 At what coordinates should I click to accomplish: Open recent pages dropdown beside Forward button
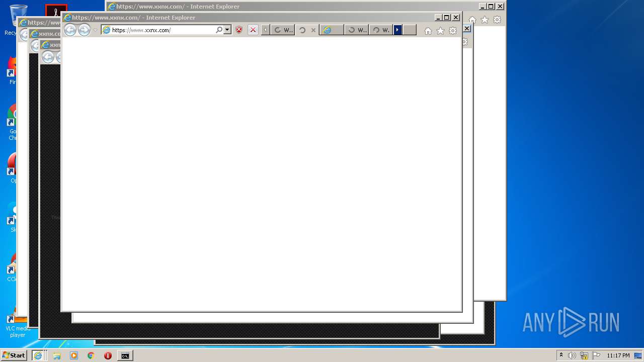95,30
